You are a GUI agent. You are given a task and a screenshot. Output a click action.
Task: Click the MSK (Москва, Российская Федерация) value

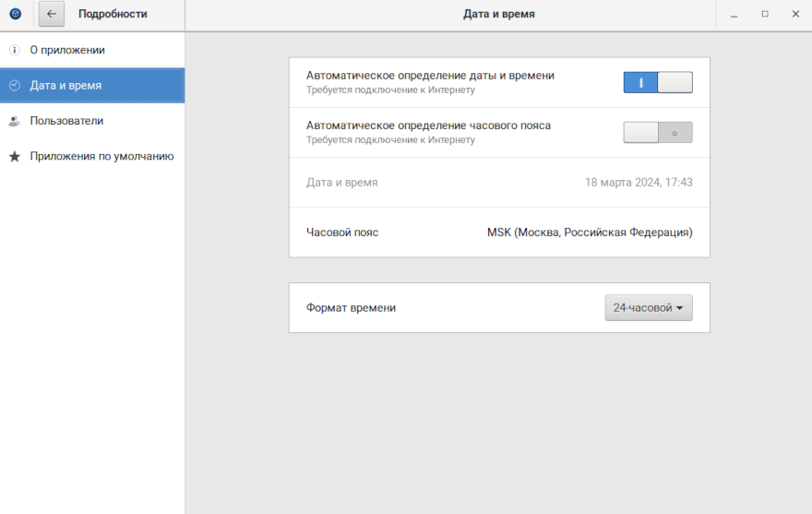click(590, 233)
